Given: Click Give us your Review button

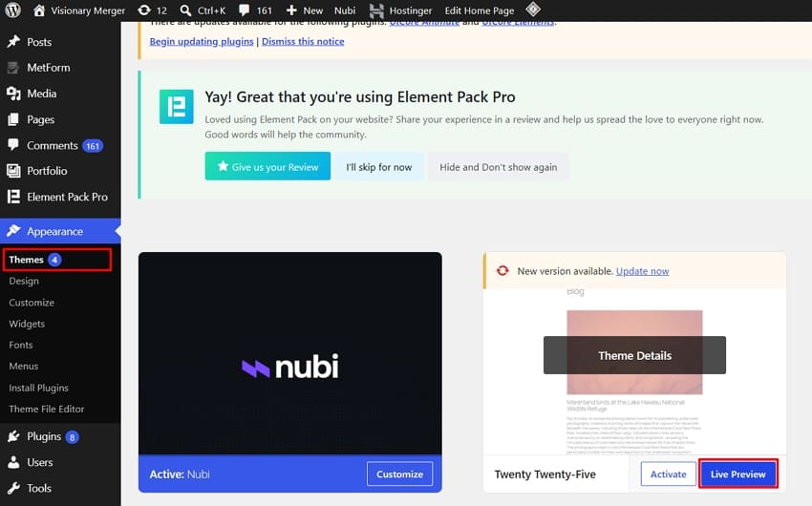Looking at the screenshot, I should [x=267, y=166].
